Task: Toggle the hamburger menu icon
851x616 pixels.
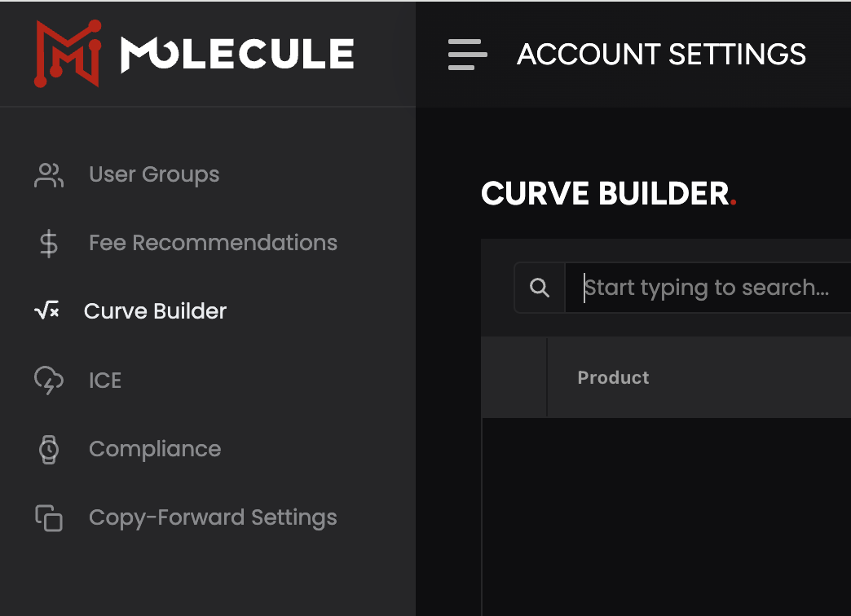Action: click(x=467, y=55)
